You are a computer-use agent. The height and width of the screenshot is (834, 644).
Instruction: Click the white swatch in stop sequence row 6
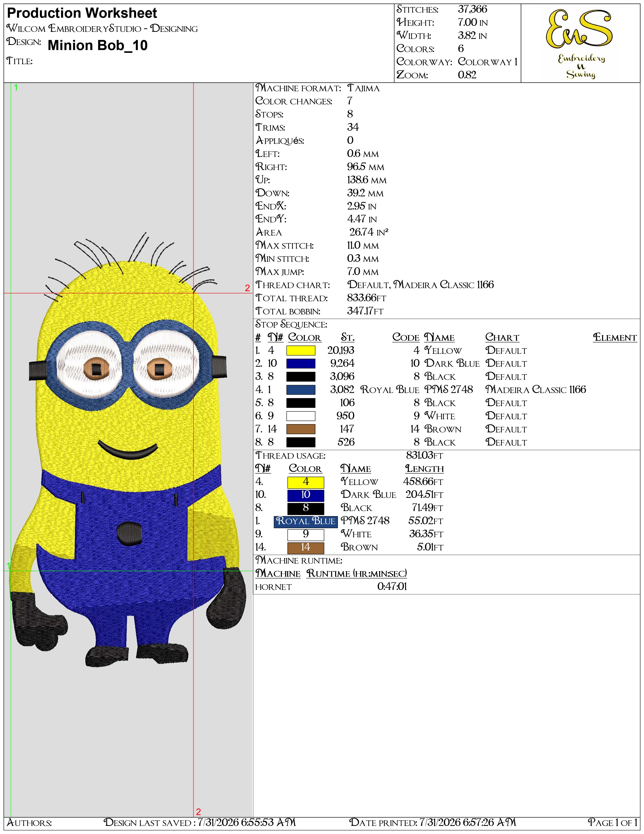click(x=301, y=416)
